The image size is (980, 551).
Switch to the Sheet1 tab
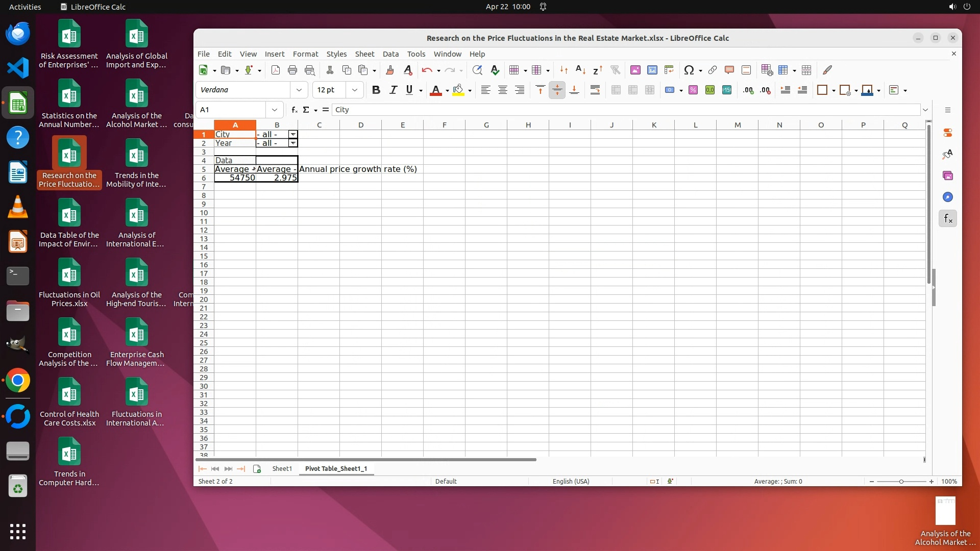tap(282, 468)
